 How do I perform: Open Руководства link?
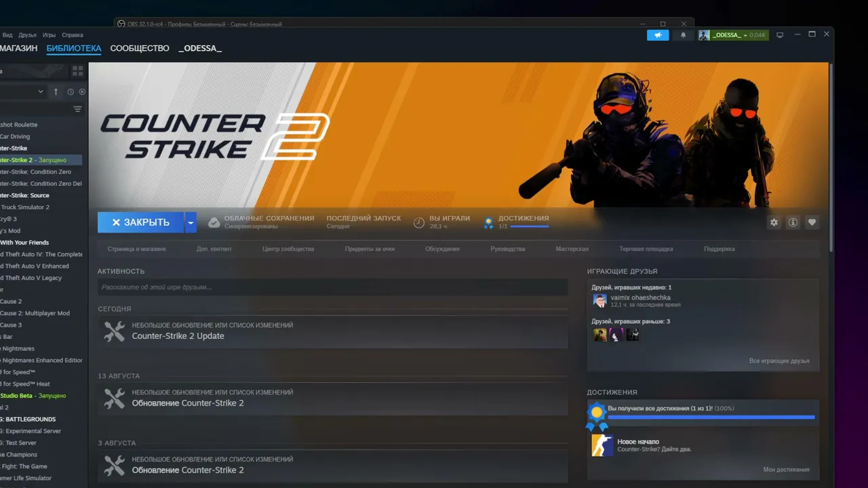tap(508, 249)
